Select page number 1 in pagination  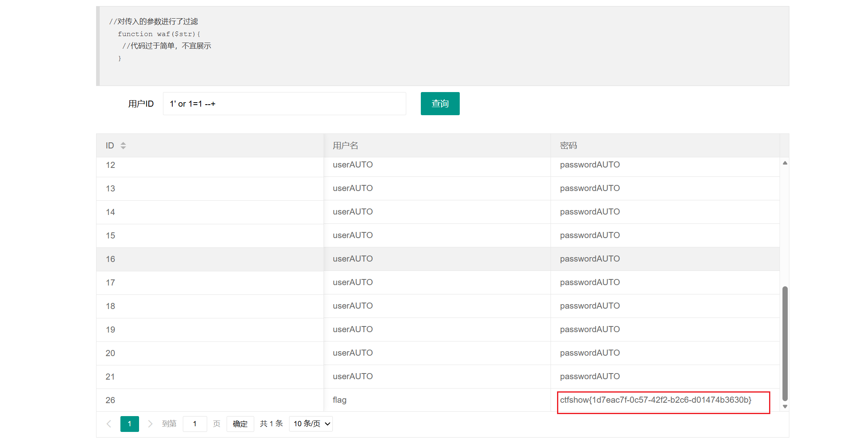(x=129, y=424)
